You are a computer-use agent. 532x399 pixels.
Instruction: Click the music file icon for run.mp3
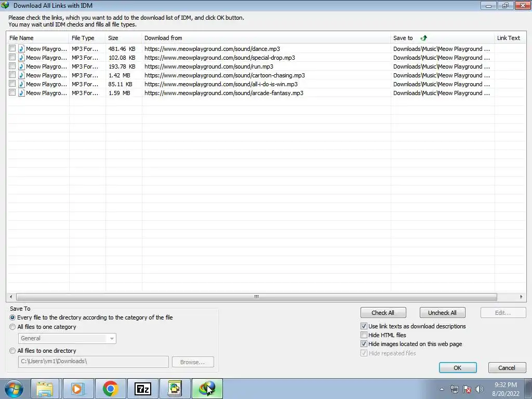coord(21,66)
